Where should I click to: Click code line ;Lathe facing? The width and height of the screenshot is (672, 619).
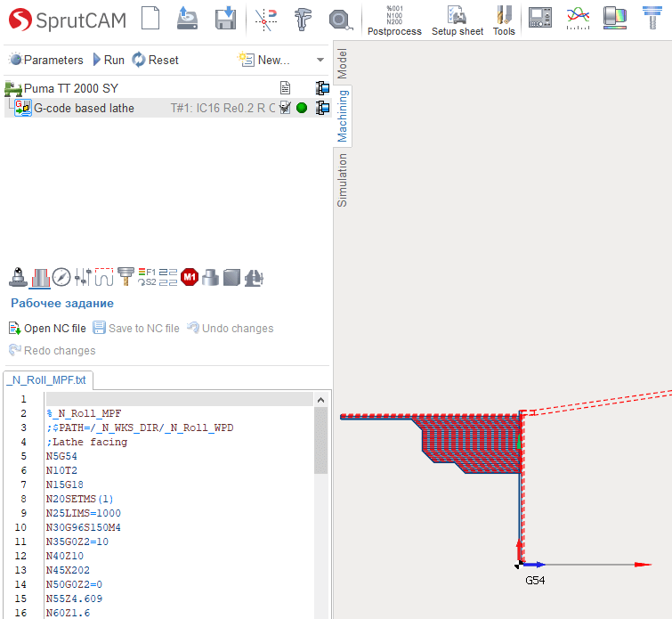[x=86, y=442]
